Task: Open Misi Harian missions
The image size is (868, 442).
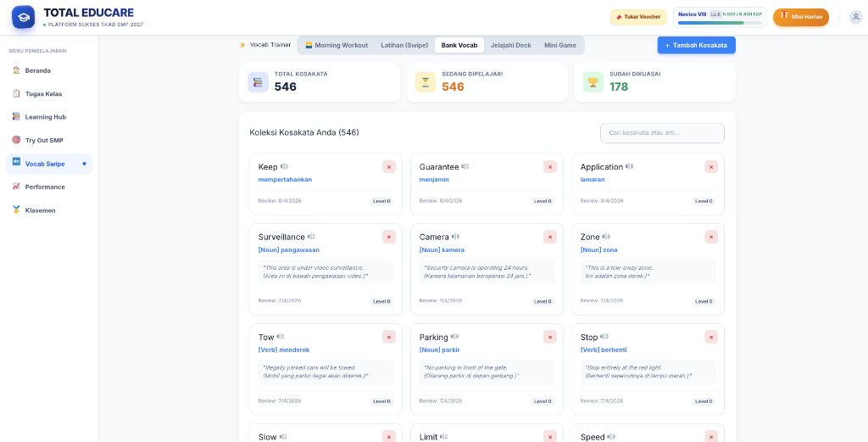Action: click(801, 17)
